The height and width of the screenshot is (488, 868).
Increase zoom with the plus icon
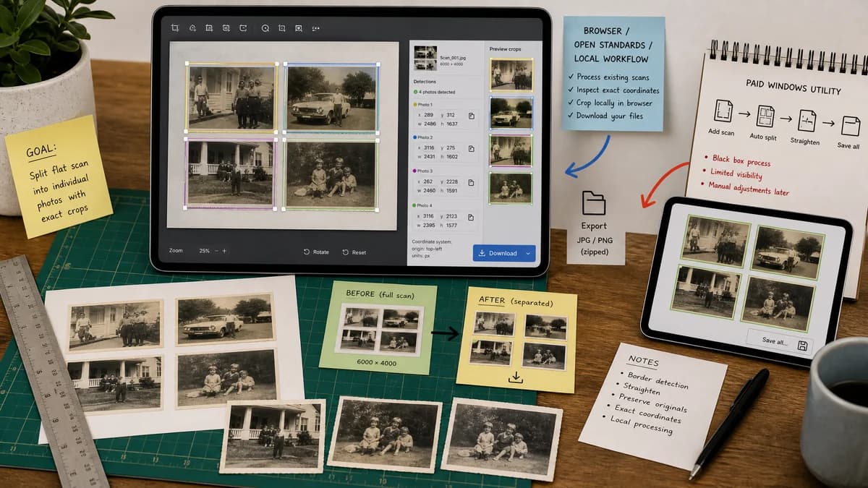pyautogui.click(x=224, y=251)
